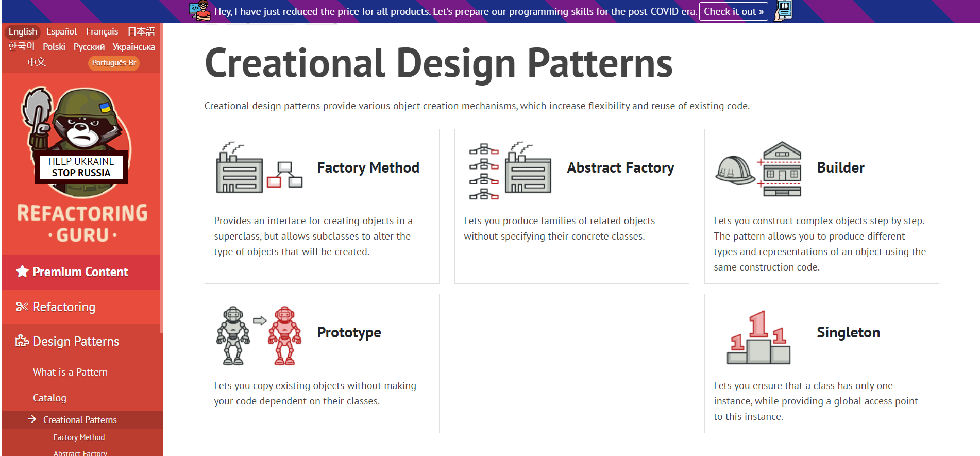
Task: Open the Prototype pattern heading
Action: click(x=349, y=333)
